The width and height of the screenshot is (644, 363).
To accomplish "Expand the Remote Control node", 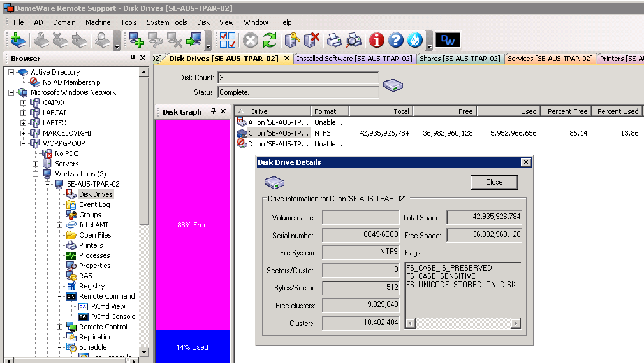I will click(x=59, y=327).
